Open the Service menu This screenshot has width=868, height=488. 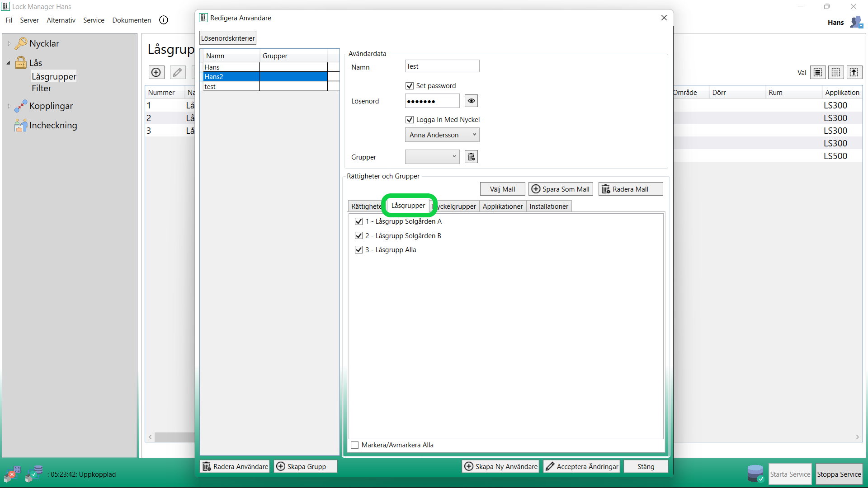click(x=94, y=20)
